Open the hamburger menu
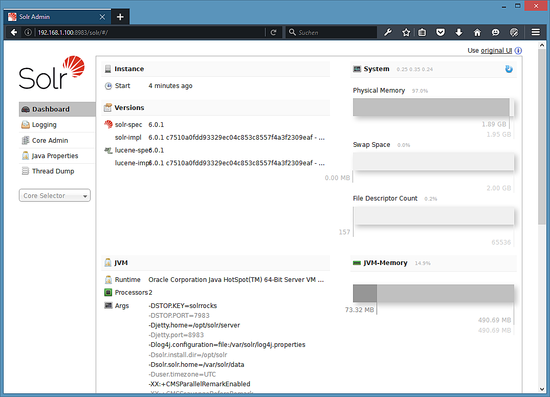Screen dimensions: 550x397 (535, 33)
